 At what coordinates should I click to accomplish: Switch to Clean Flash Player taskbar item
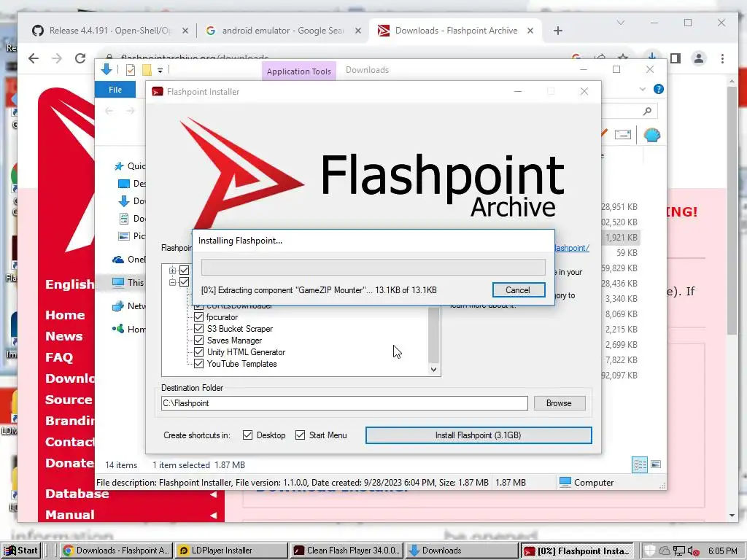point(347,551)
